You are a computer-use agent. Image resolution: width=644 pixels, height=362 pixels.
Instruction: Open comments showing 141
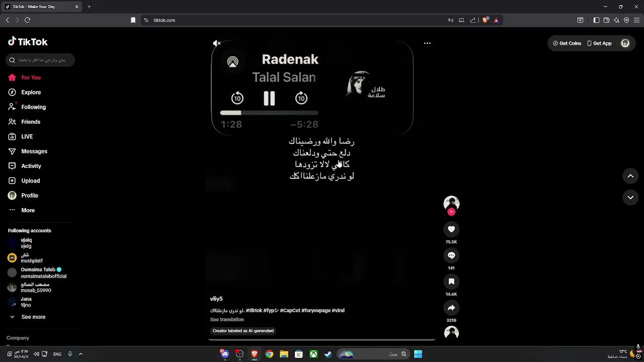(451, 255)
